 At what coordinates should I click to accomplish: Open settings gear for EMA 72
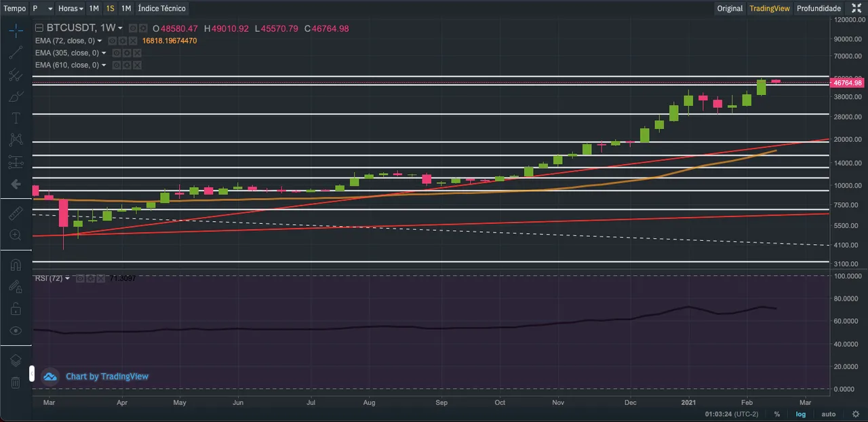123,41
